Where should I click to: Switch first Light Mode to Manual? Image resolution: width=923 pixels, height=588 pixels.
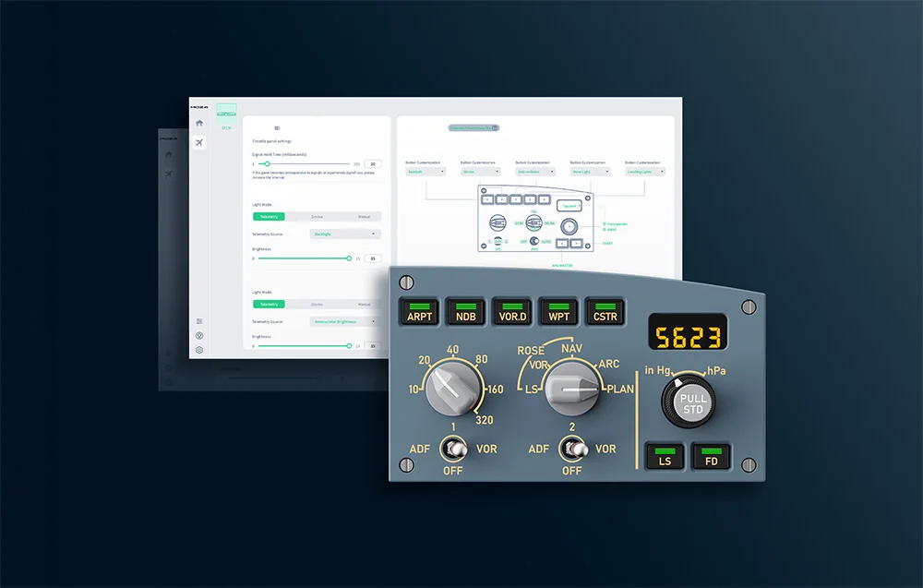(365, 217)
